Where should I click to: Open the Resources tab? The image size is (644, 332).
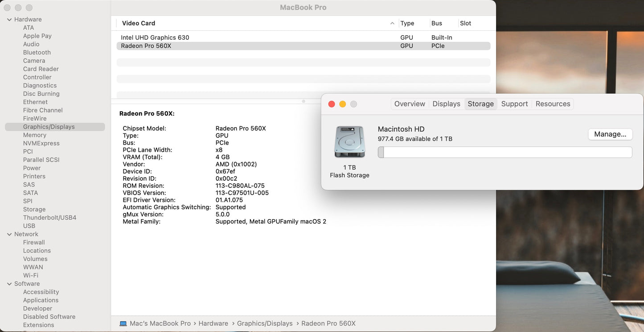pos(553,104)
